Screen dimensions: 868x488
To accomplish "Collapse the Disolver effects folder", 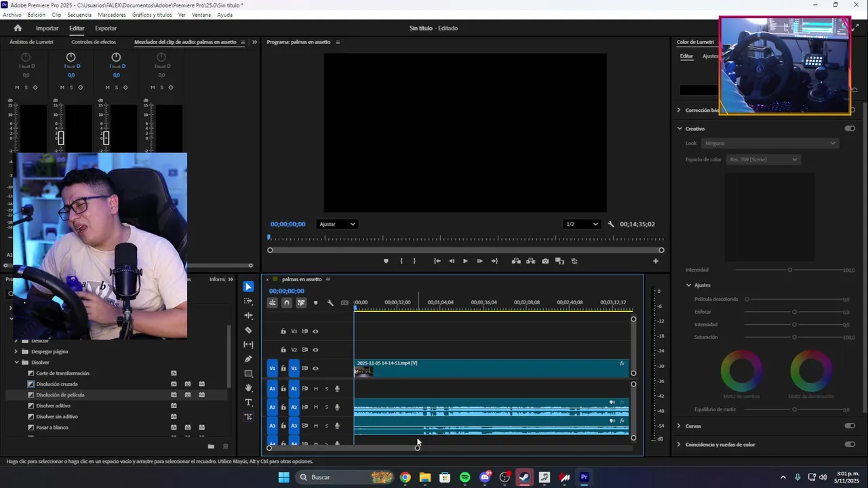I will click(16, 363).
